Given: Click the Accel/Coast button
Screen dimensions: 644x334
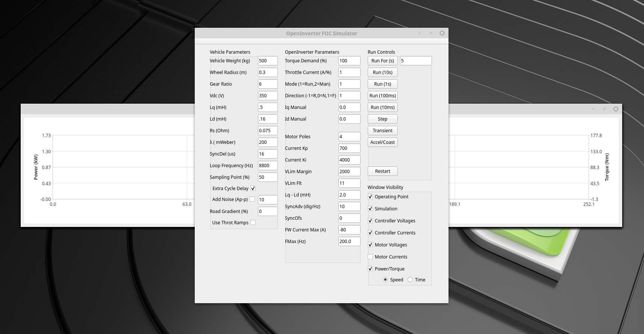Looking at the screenshot, I should [382, 142].
